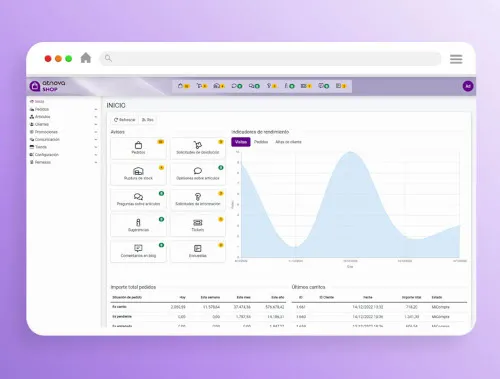The width and height of the screenshot is (500, 379).
Task: Expand the Configuración sidebar chevron
Action: click(x=96, y=155)
